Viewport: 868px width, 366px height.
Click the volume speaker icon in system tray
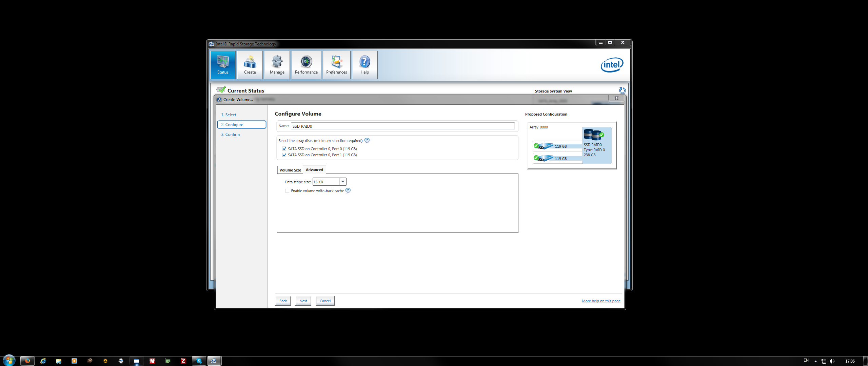pyautogui.click(x=832, y=361)
